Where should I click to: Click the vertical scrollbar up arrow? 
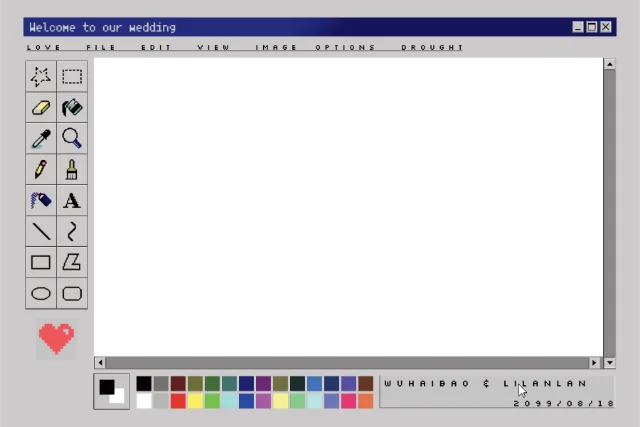click(x=609, y=64)
